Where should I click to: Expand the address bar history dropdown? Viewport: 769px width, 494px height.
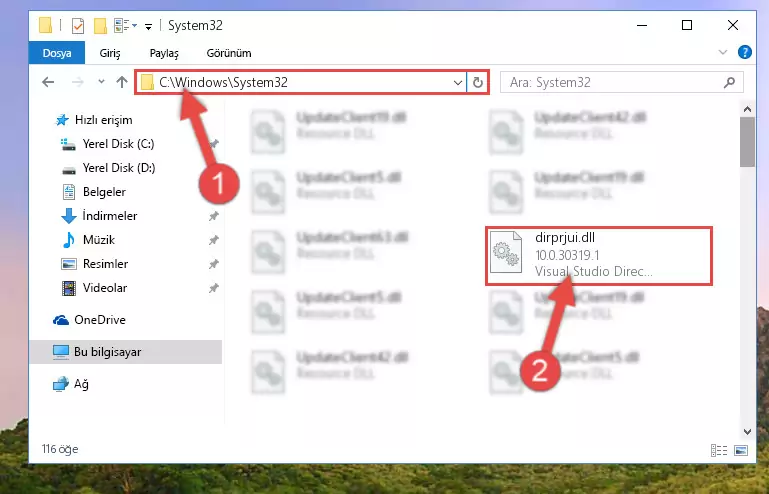tap(458, 82)
